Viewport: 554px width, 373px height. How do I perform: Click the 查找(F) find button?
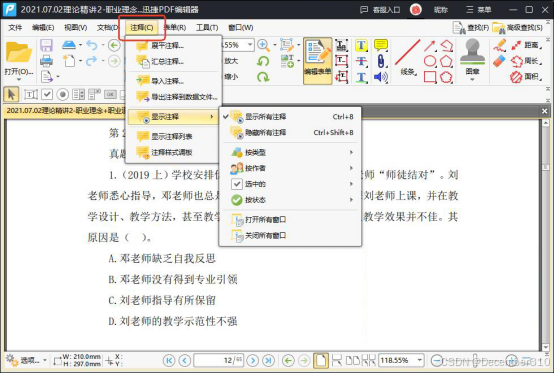pyautogui.click(x=471, y=28)
